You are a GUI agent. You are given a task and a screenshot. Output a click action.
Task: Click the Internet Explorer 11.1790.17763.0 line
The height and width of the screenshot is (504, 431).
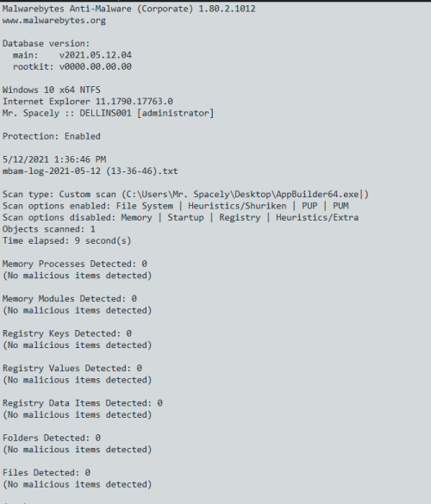click(x=88, y=102)
